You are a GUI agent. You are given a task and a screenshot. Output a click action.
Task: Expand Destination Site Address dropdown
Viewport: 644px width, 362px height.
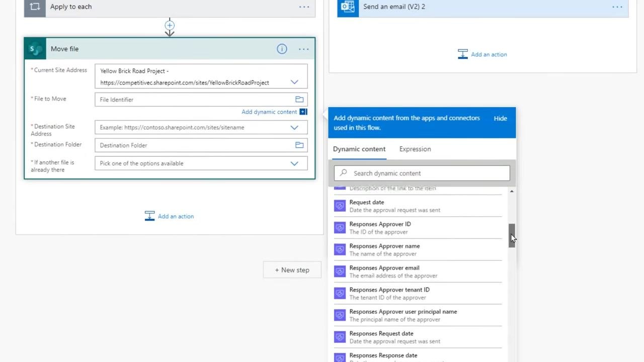[x=294, y=128]
